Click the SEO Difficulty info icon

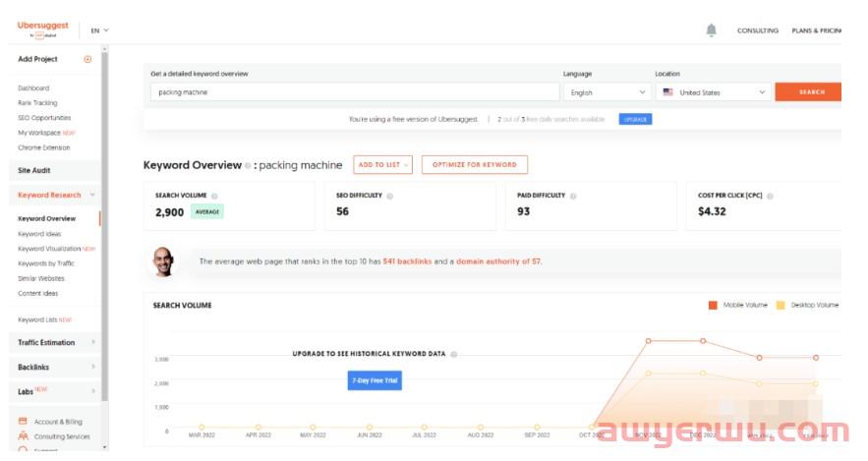[x=390, y=196]
